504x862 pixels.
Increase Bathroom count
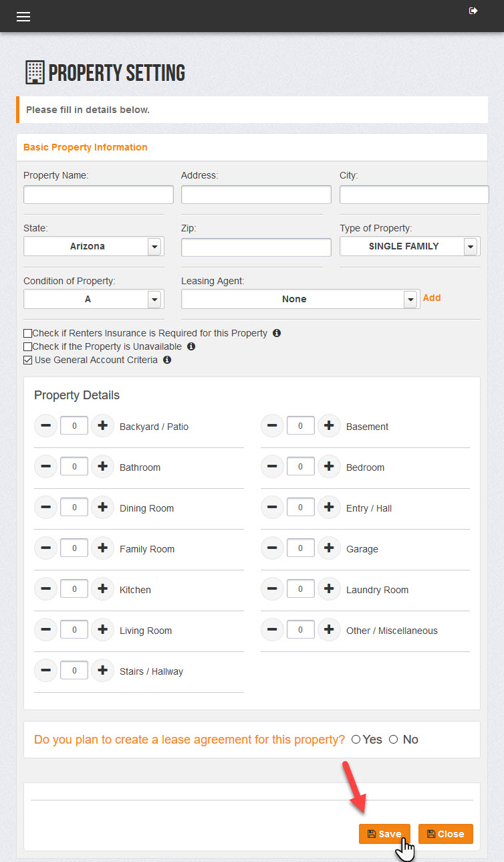102,467
